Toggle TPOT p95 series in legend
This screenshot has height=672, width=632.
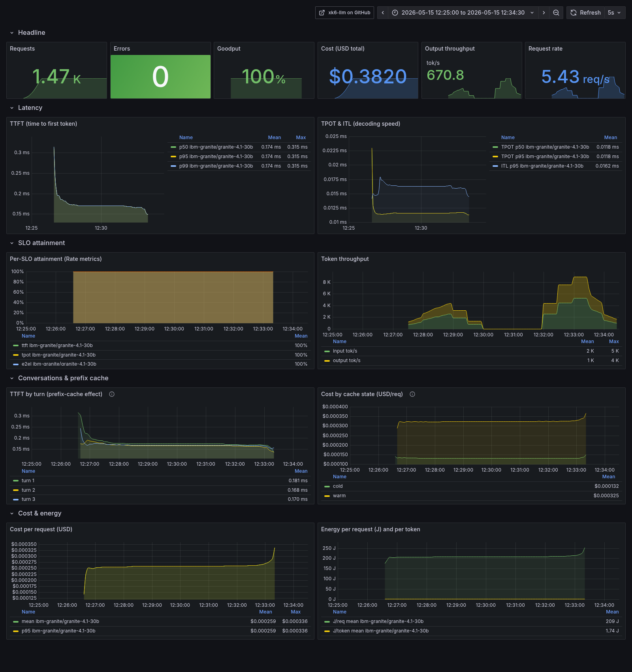(545, 157)
